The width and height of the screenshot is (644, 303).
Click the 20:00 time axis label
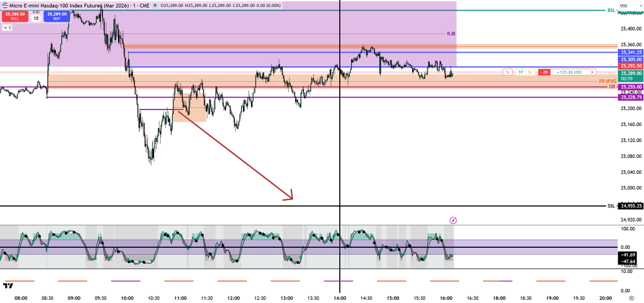605,297
